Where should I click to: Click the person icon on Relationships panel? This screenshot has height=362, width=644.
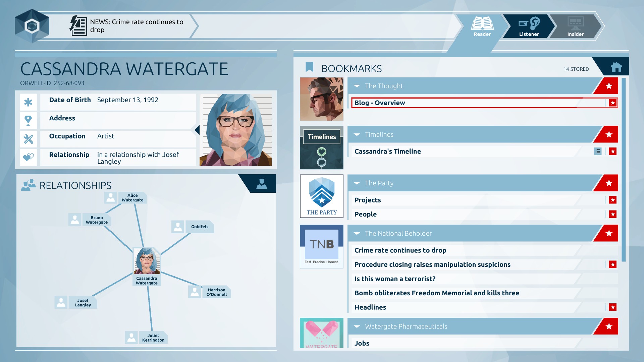[261, 184]
